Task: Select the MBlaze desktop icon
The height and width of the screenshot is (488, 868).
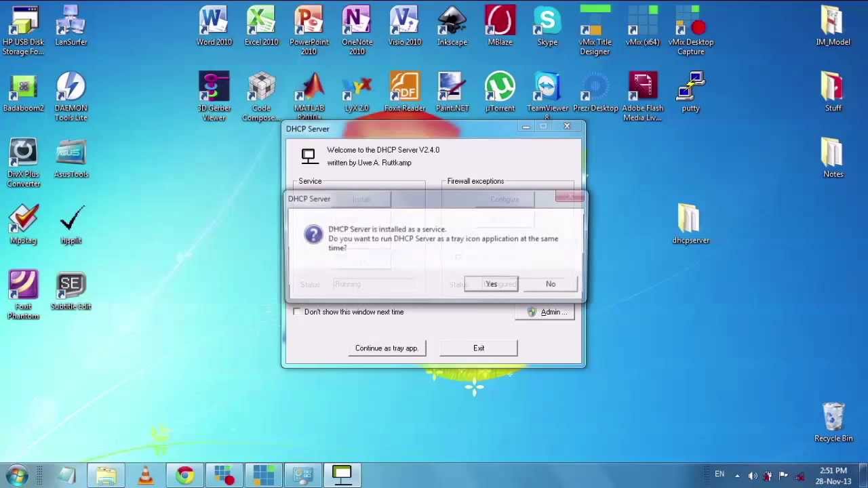Action: (x=500, y=26)
